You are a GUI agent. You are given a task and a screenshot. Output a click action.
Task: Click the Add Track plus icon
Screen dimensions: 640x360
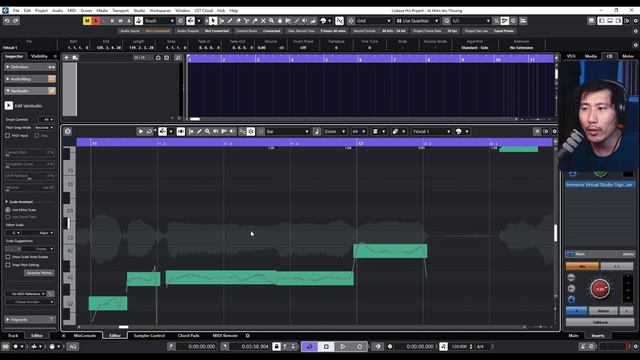(66, 58)
